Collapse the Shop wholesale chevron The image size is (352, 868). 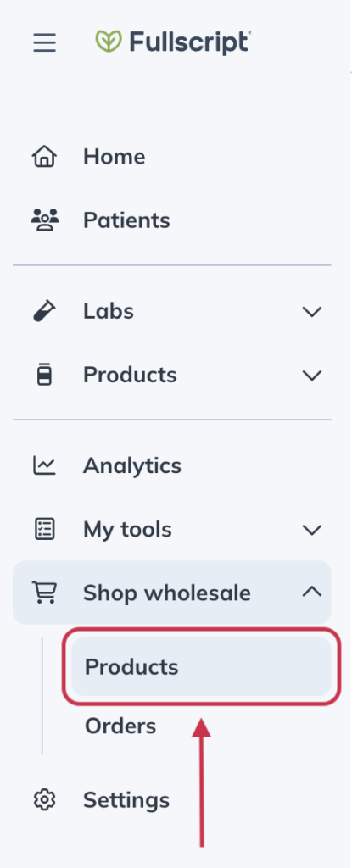[312, 592]
